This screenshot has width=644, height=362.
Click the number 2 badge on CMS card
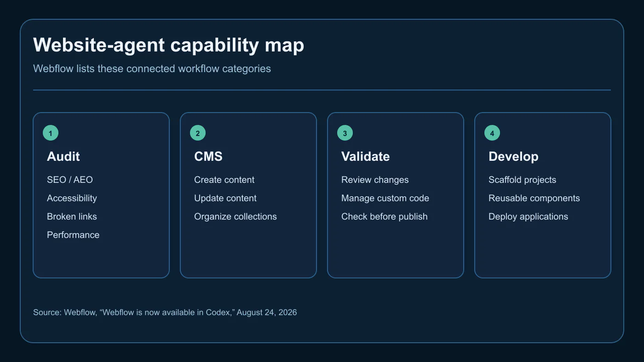(198, 133)
